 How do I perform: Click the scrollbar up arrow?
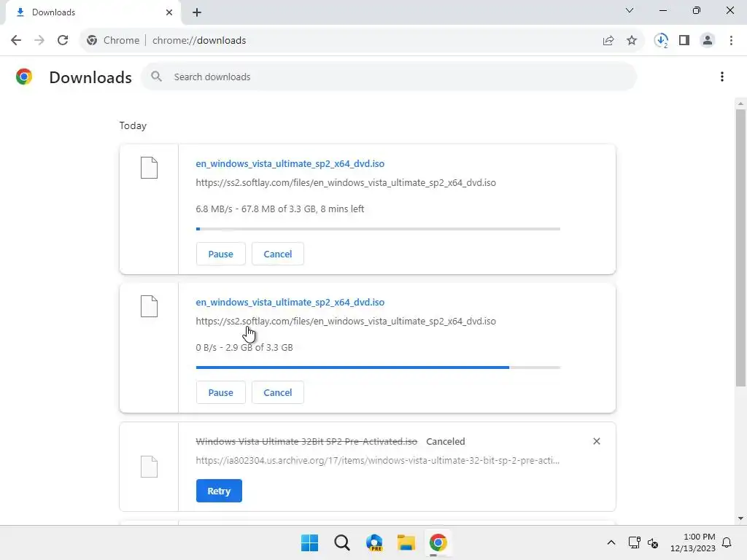pyautogui.click(x=740, y=104)
